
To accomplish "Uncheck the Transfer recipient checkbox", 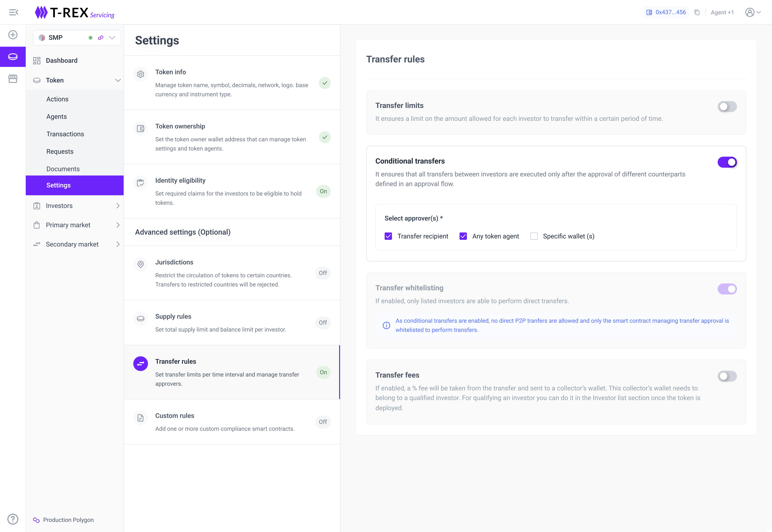I will 388,236.
